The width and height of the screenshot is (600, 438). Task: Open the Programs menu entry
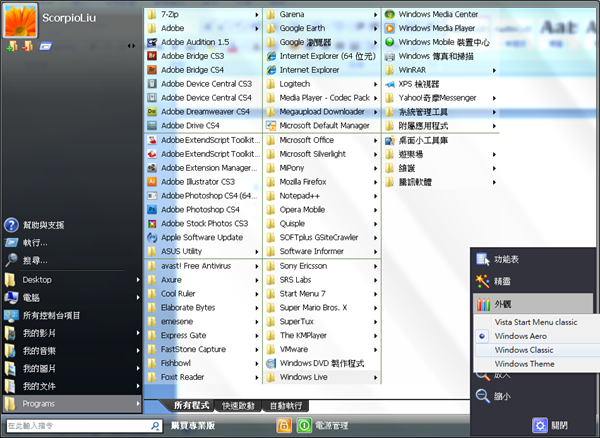click(x=72, y=404)
